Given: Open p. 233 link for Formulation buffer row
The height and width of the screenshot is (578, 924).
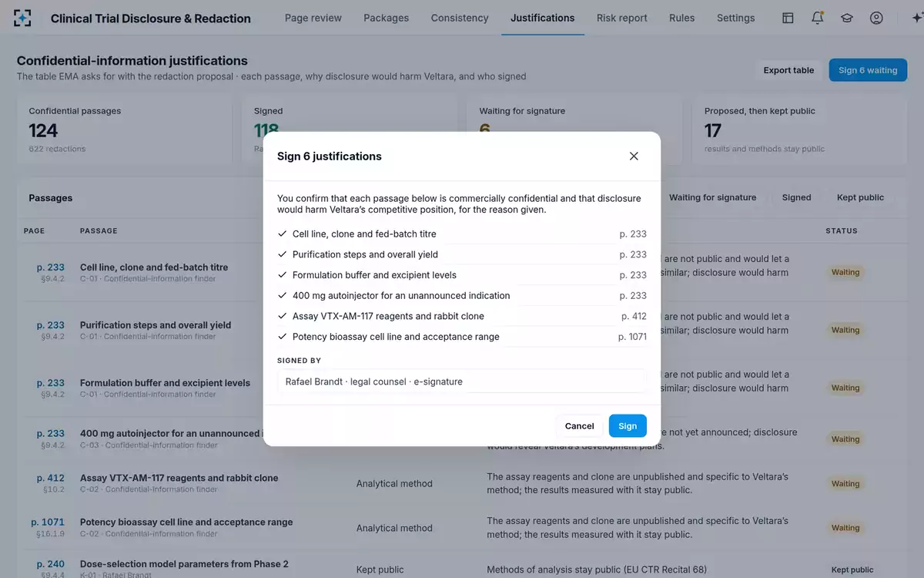Looking at the screenshot, I should pyautogui.click(x=50, y=383).
